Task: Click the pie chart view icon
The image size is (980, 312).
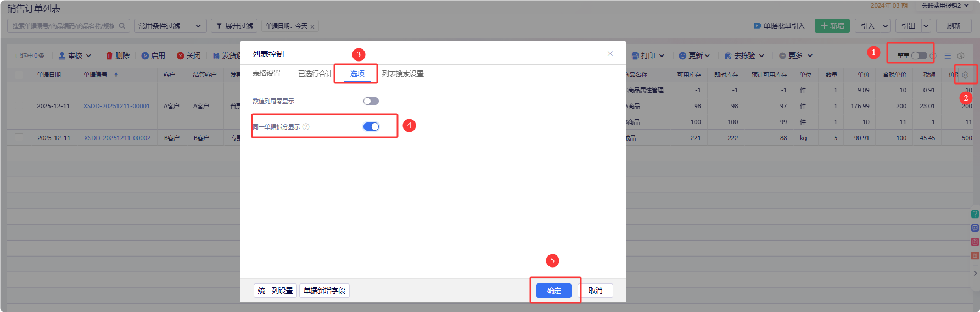Action: point(961,55)
